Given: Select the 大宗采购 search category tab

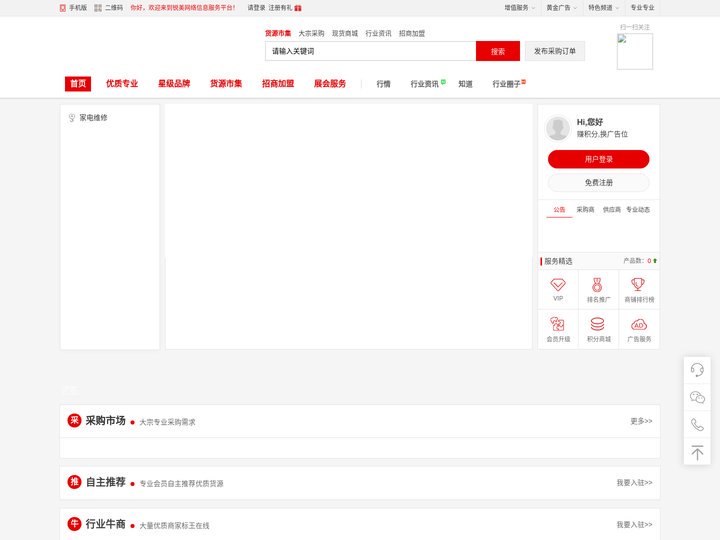Looking at the screenshot, I should click(x=311, y=34).
